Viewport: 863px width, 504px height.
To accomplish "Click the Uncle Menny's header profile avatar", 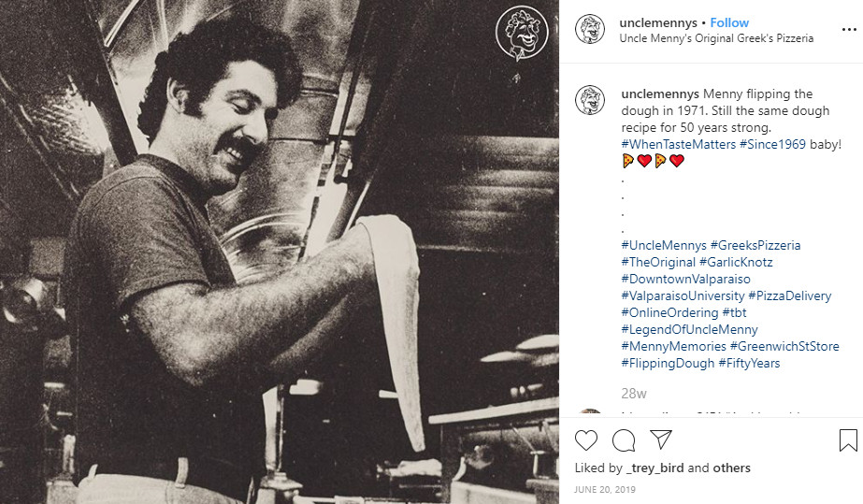I will pos(589,29).
